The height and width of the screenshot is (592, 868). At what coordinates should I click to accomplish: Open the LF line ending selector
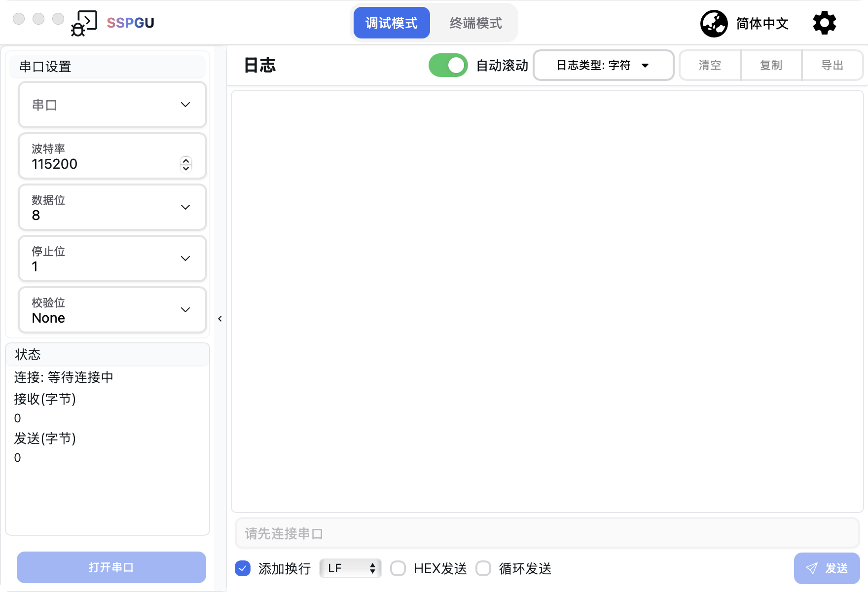351,568
